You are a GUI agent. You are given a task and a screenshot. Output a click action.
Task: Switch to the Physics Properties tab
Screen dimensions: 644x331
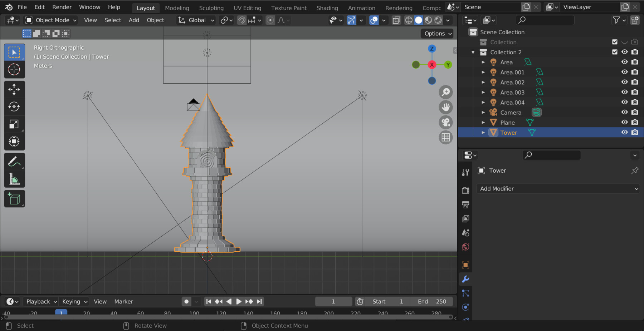(465, 307)
